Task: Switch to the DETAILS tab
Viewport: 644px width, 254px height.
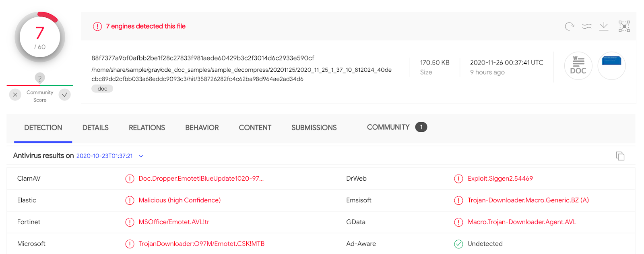Action: (95, 128)
